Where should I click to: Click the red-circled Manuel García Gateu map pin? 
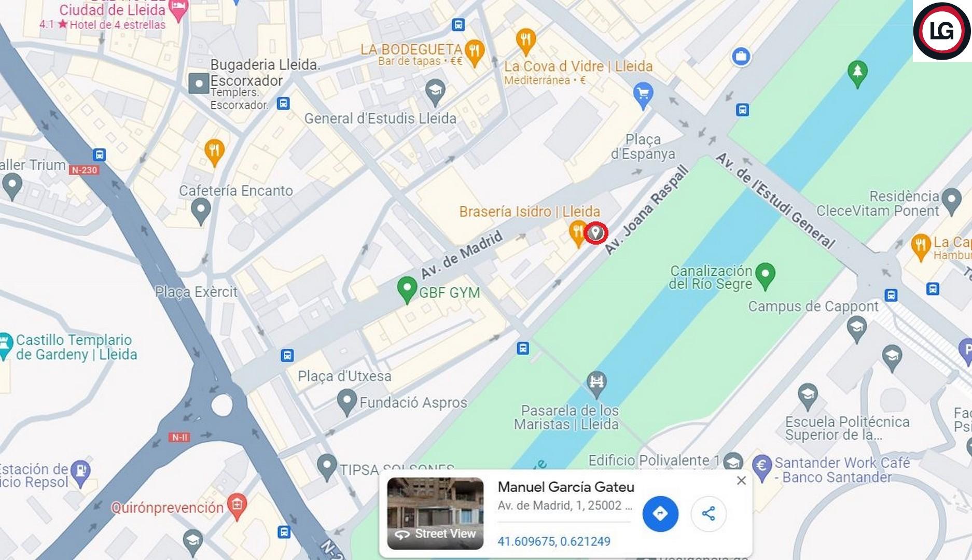[x=596, y=233]
